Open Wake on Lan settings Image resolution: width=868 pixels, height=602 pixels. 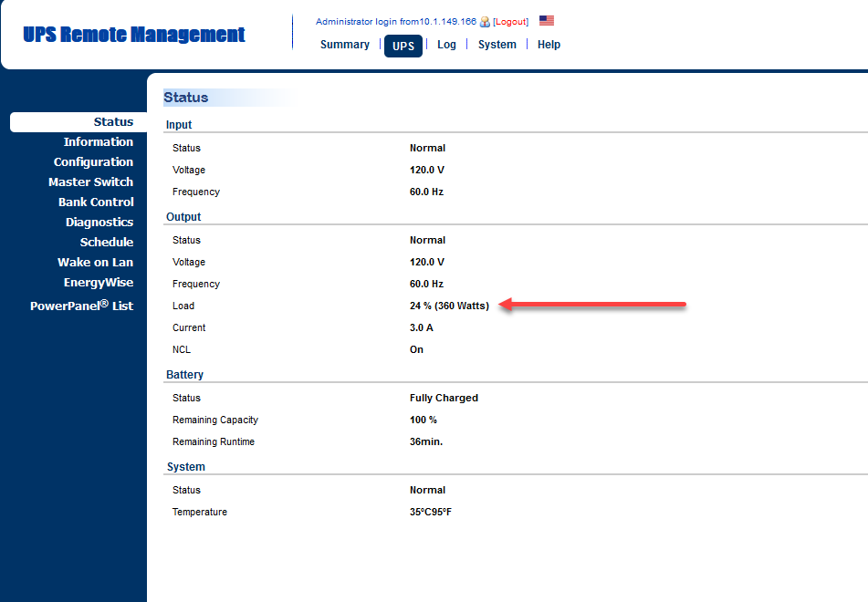pyautogui.click(x=95, y=263)
